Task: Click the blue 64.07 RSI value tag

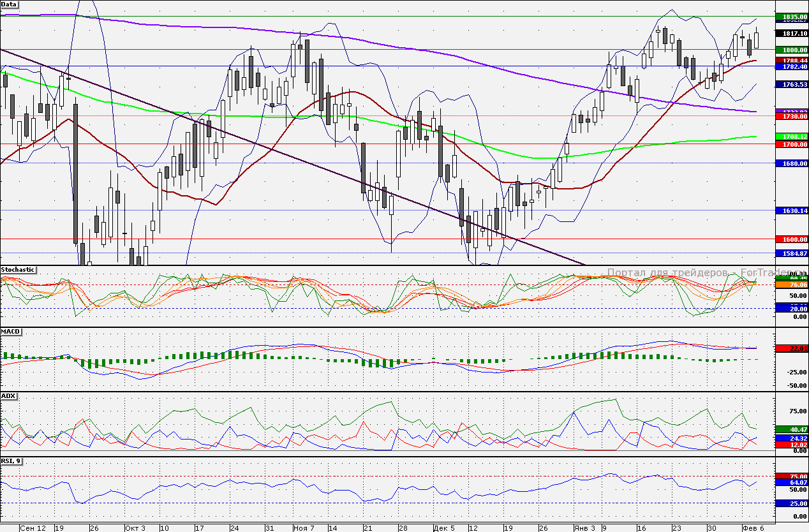Action: 791,483
